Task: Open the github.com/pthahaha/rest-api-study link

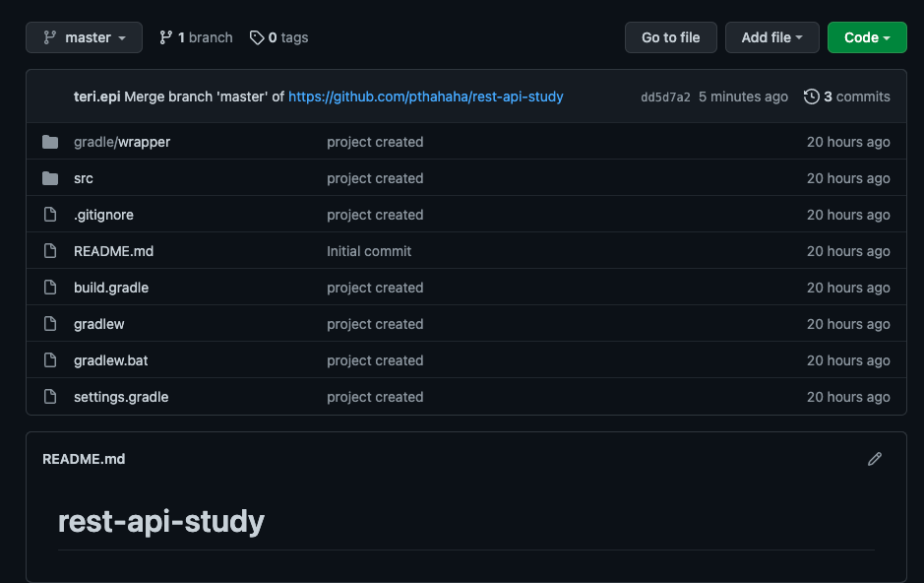Action: pyautogui.click(x=425, y=97)
